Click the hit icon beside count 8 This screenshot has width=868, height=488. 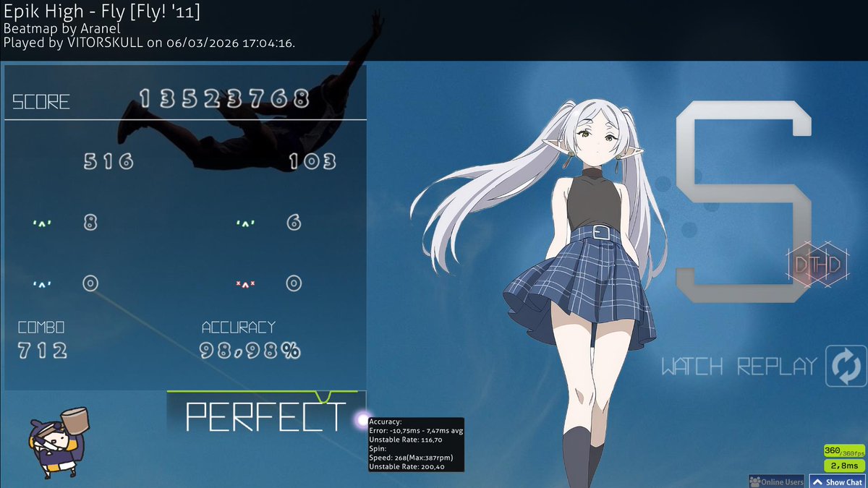coord(43,223)
